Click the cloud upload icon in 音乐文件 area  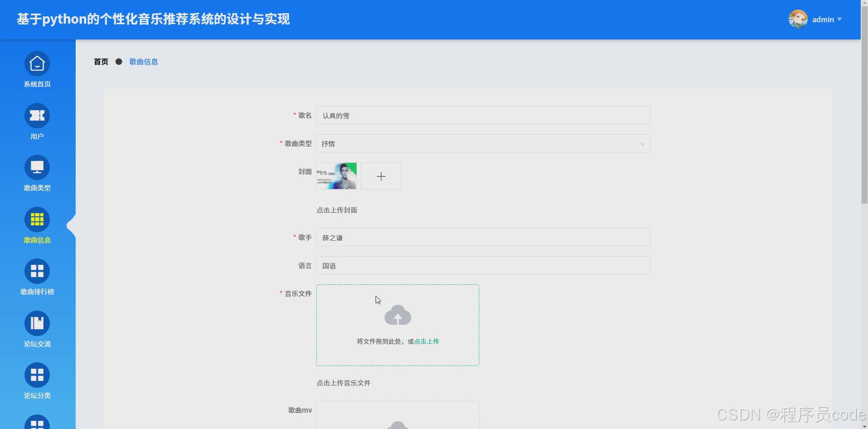(397, 315)
